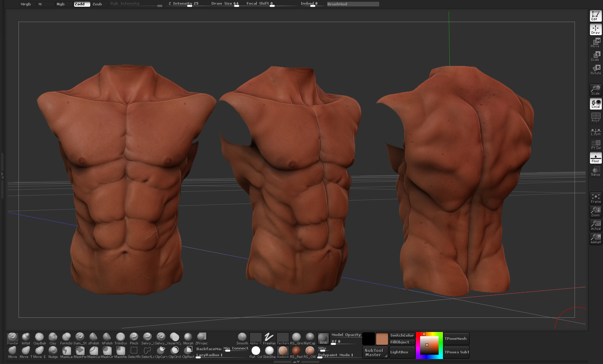
Task: Choose the SelectLasso brush
Action: (x=148, y=352)
